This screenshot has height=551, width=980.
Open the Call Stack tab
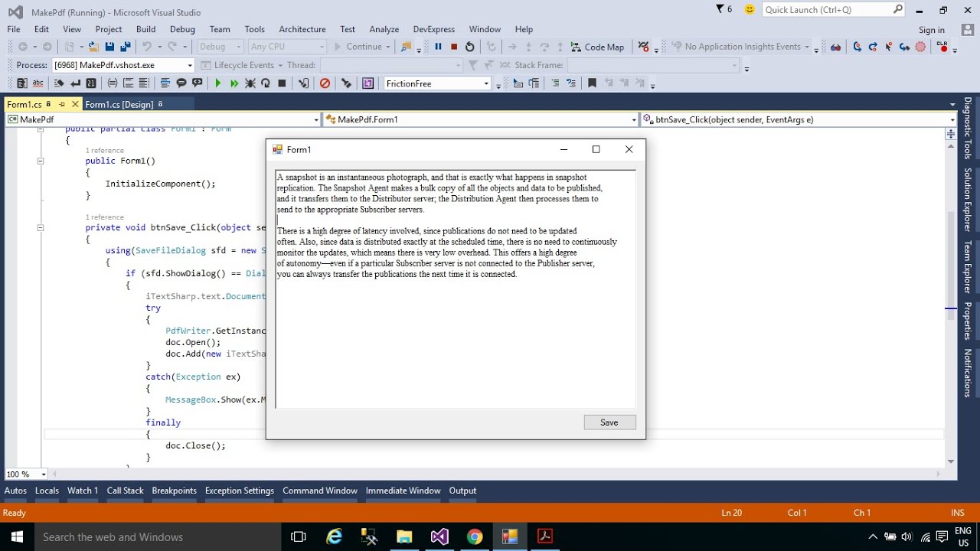pos(125,491)
